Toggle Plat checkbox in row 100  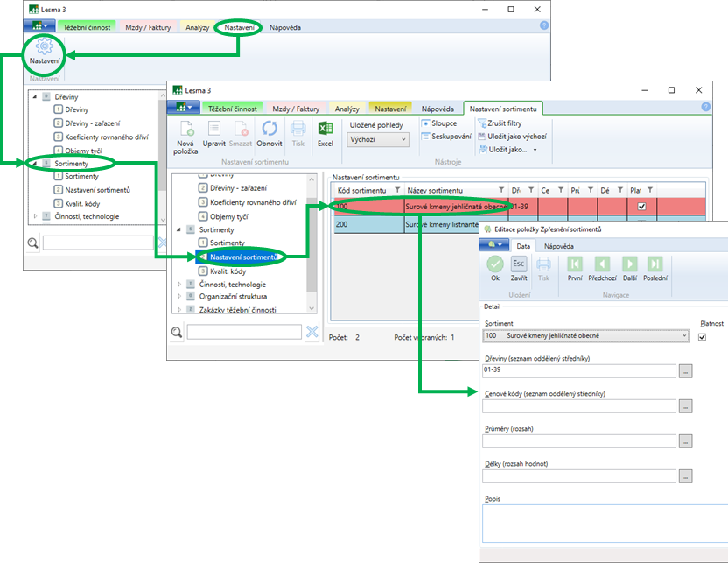click(x=642, y=207)
